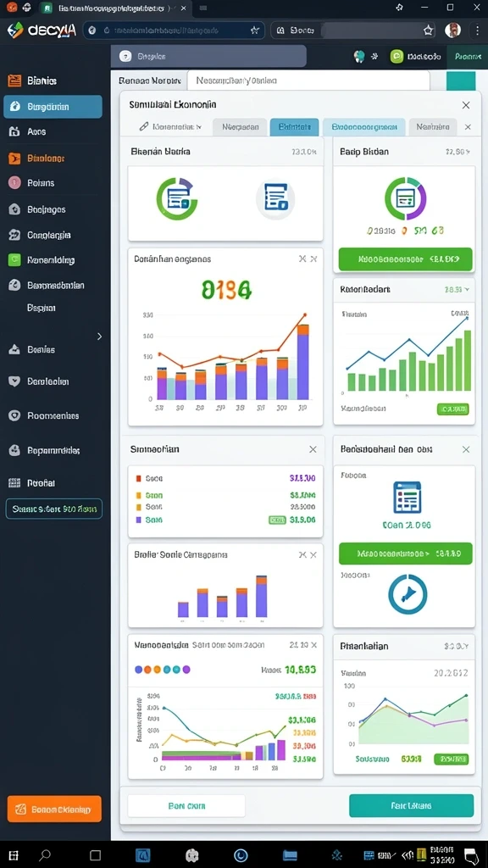Click the teal circular clock icon

(x=408, y=595)
